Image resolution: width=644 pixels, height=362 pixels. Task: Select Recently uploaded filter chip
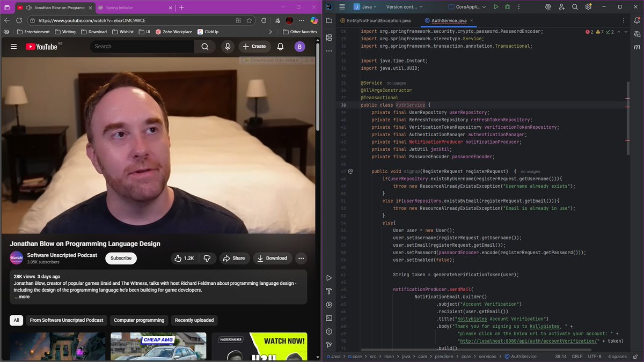(x=194, y=320)
